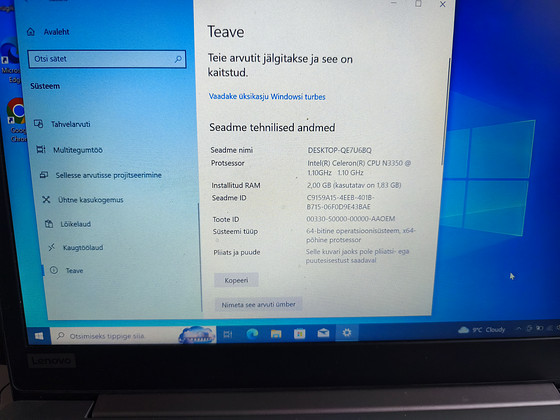Select Teave in the sidebar
The height and width of the screenshot is (420, 560).
[74, 271]
